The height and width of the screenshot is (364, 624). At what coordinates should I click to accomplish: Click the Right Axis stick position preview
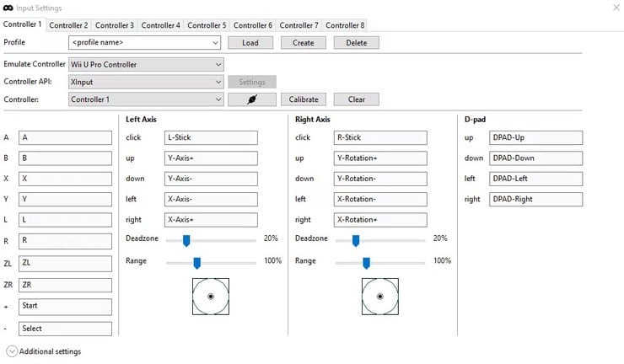380,297
